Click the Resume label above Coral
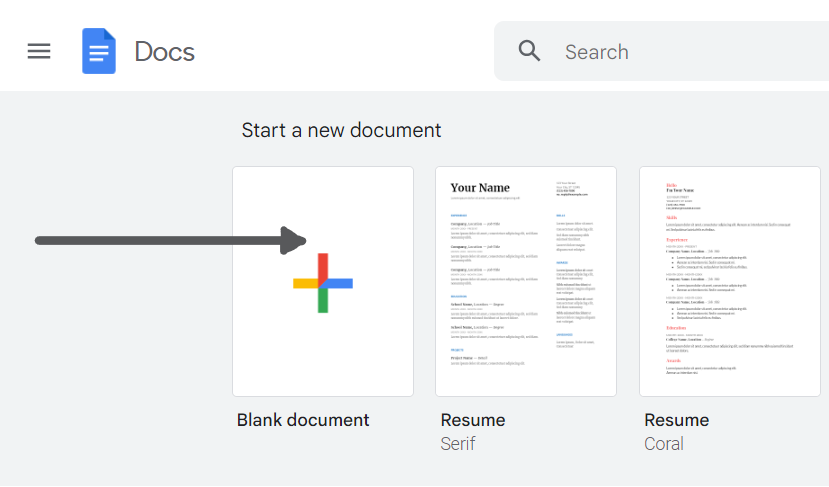This screenshot has height=487, width=829. coord(676,420)
